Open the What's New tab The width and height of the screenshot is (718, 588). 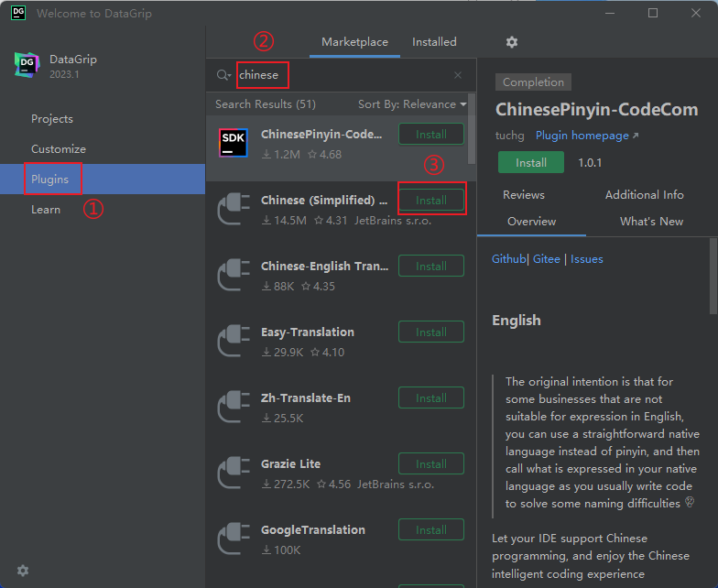(651, 222)
